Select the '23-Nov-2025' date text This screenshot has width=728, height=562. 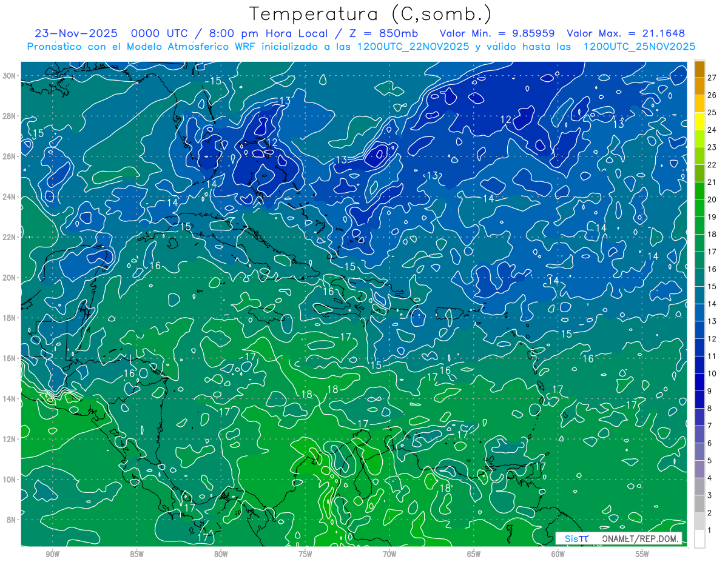point(76,33)
